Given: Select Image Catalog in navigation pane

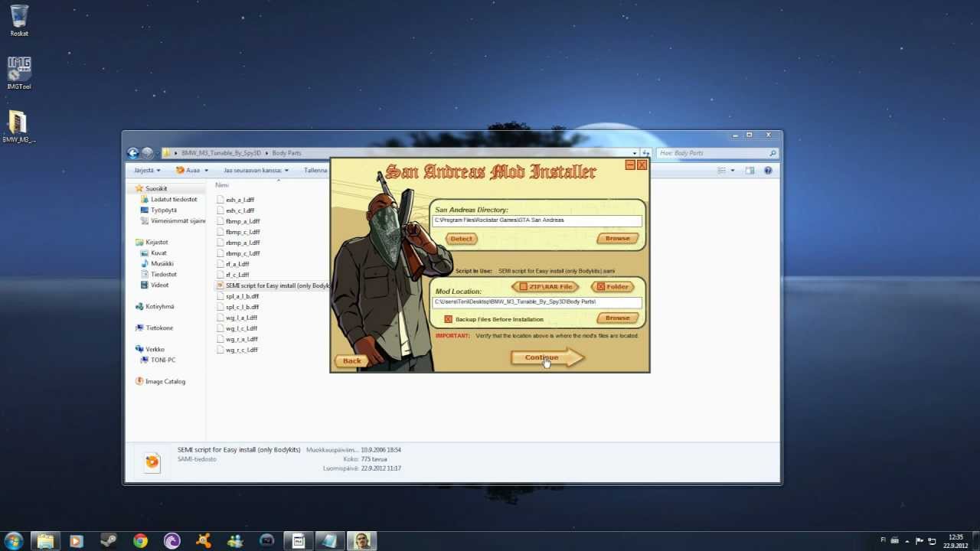Looking at the screenshot, I should 165,382.
